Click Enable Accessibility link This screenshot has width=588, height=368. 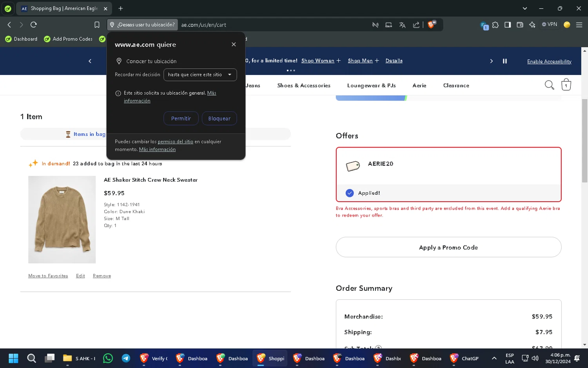click(549, 62)
